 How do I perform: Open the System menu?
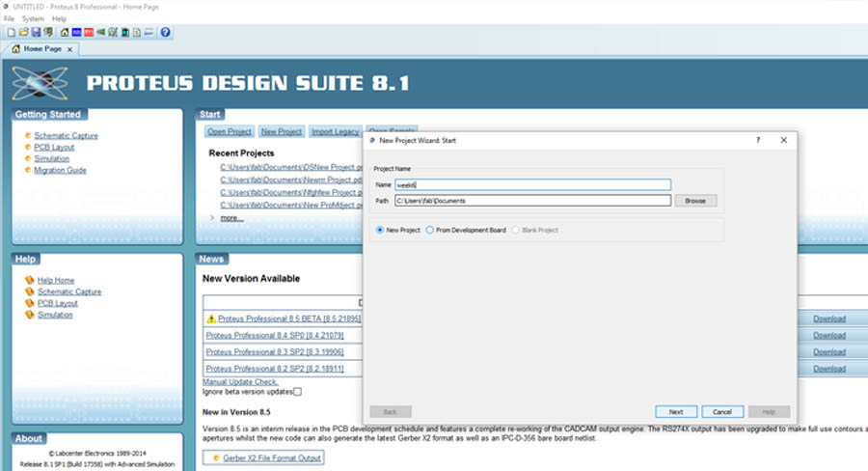[x=33, y=19]
